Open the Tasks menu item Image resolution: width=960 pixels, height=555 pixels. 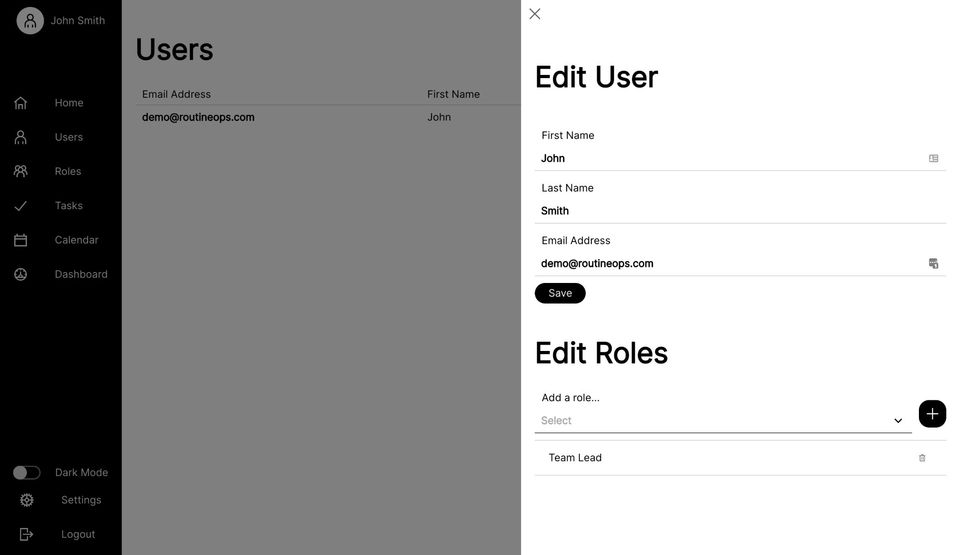[x=69, y=206]
